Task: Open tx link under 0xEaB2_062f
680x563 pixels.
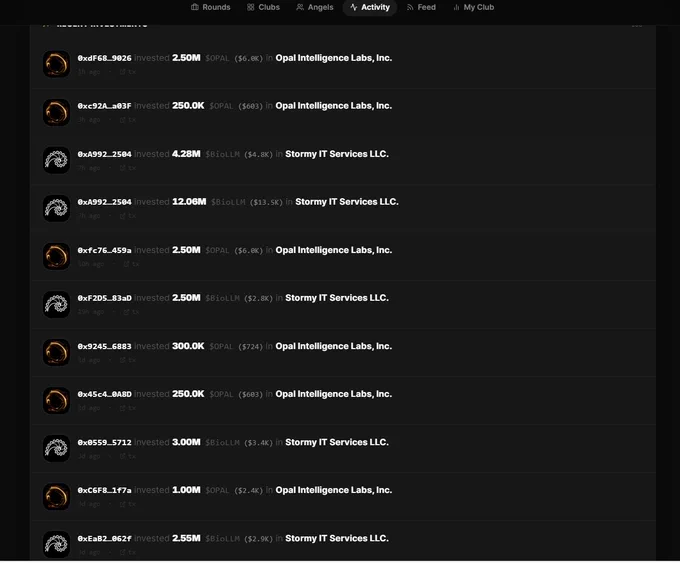Action: click(x=128, y=552)
